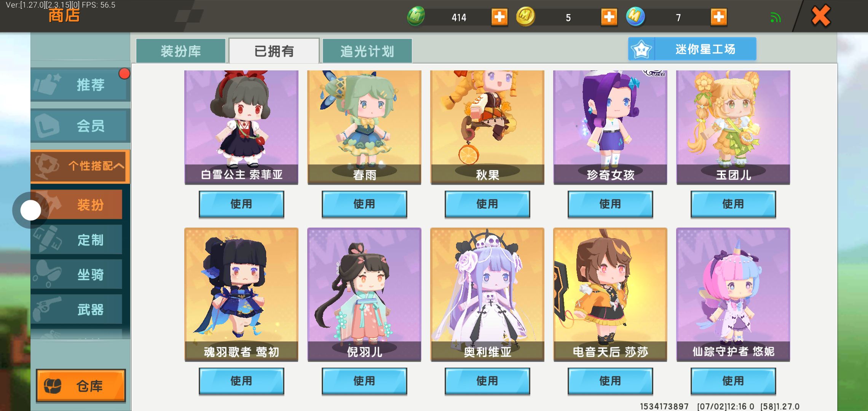The height and width of the screenshot is (411, 868).
Task: Select the 推荐 thumbs-up category
Action: pyautogui.click(x=80, y=84)
